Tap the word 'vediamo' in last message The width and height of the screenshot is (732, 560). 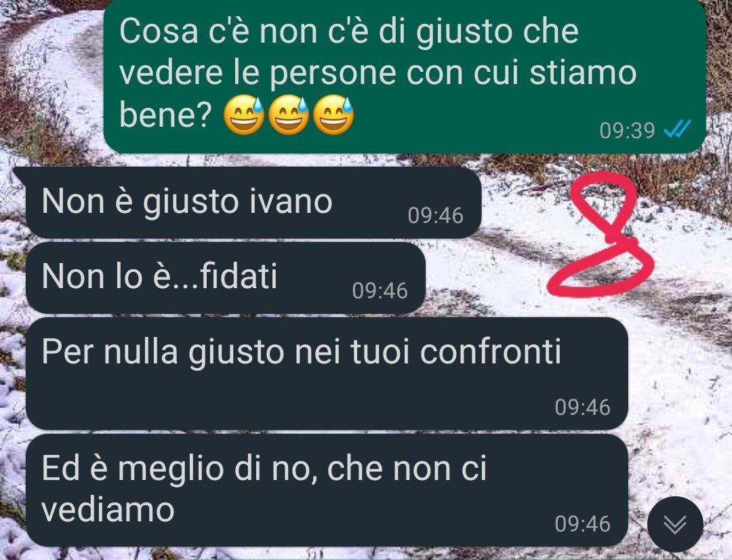[x=108, y=509]
